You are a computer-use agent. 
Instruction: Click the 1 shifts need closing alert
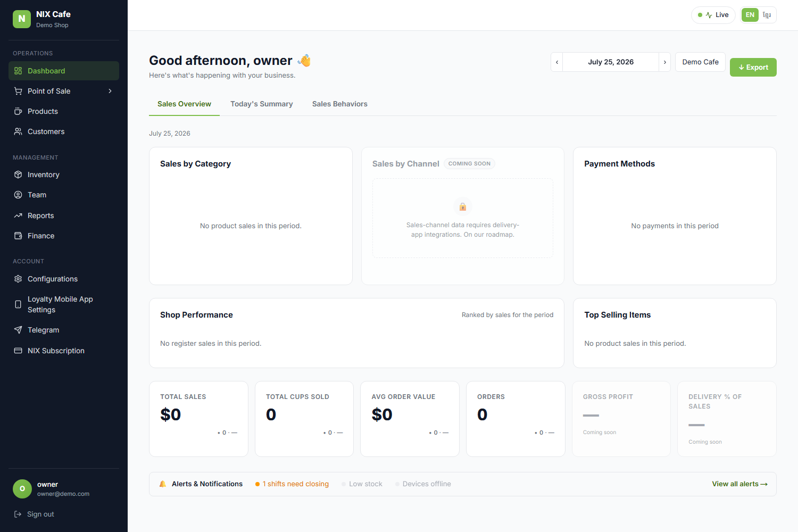tap(292, 484)
